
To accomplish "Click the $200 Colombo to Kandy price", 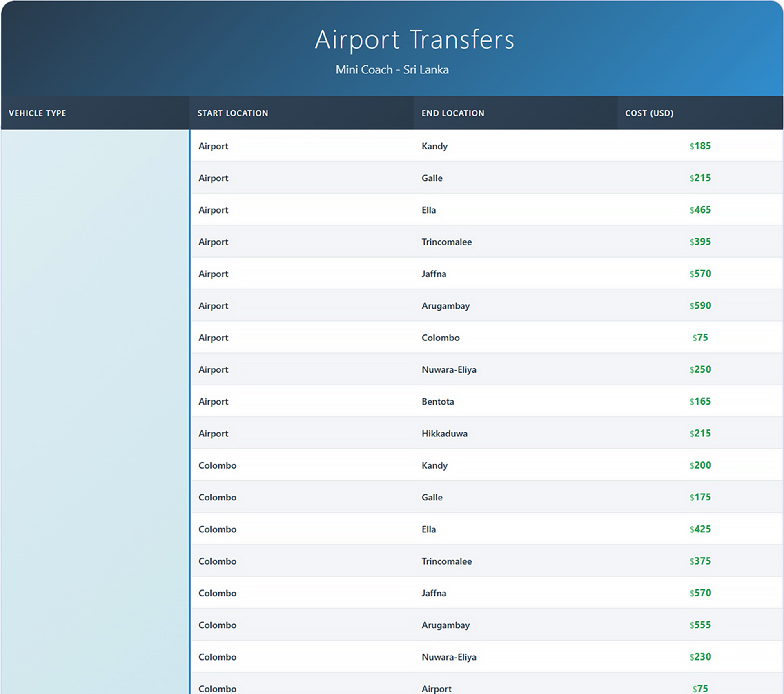I will point(700,465).
